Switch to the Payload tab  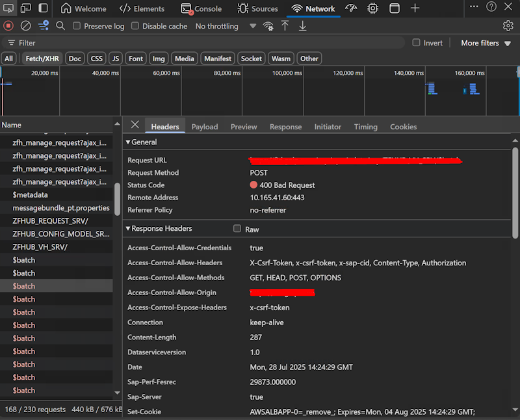205,127
